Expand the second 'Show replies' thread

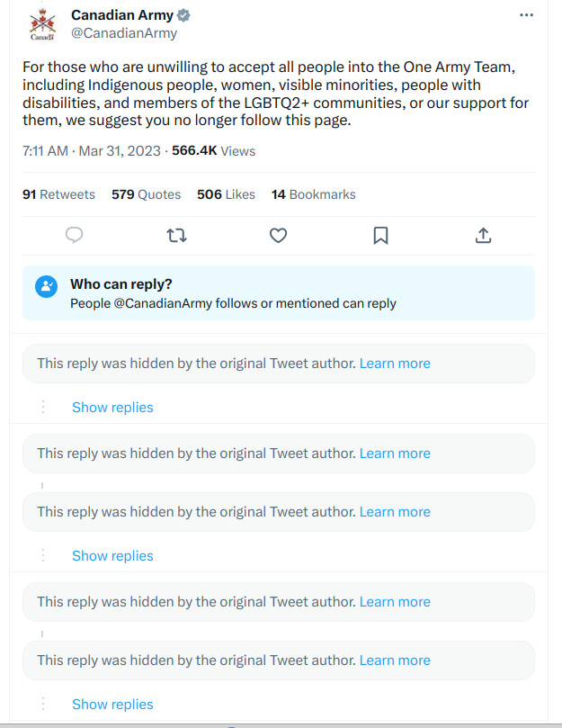pos(112,556)
